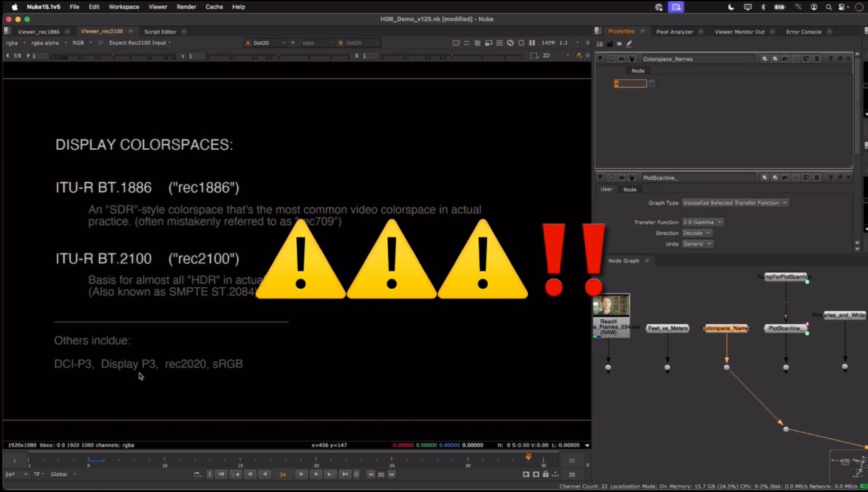The width and height of the screenshot is (868, 492).
Task: Collapse the Colorspace_Names properties panel
Action: pyautogui.click(x=600, y=59)
